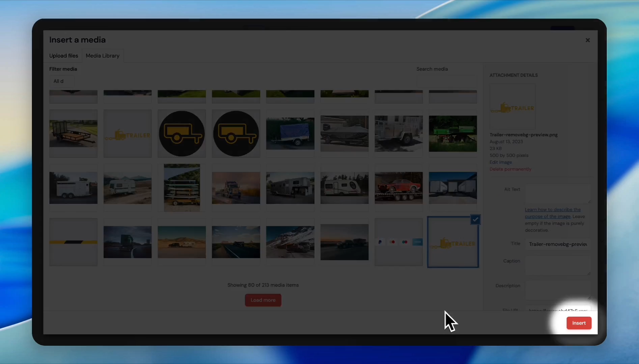This screenshot has width=639, height=364.
Task: Click the Alt Text field
Action: (x=558, y=193)
